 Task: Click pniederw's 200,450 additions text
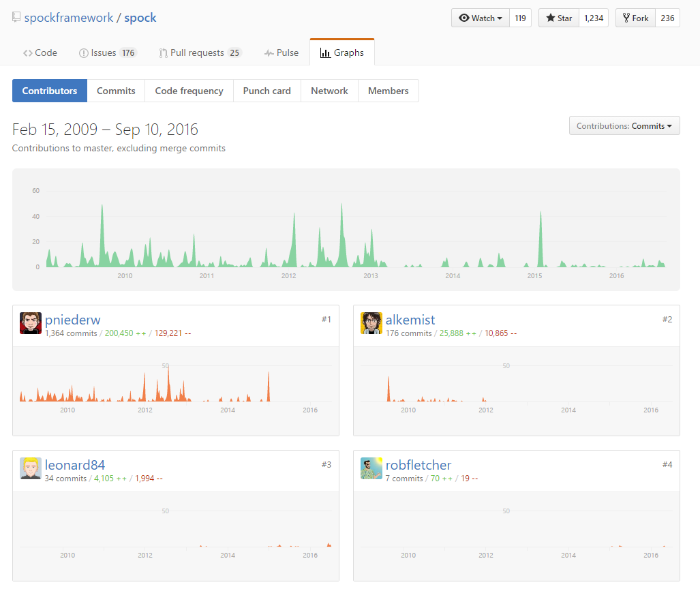[125, 333]
